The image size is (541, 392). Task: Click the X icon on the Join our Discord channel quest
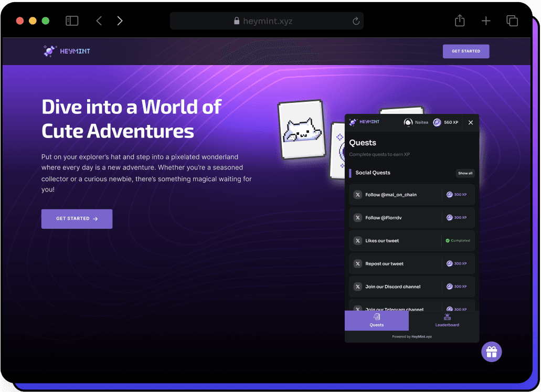(x=357, y=287)
